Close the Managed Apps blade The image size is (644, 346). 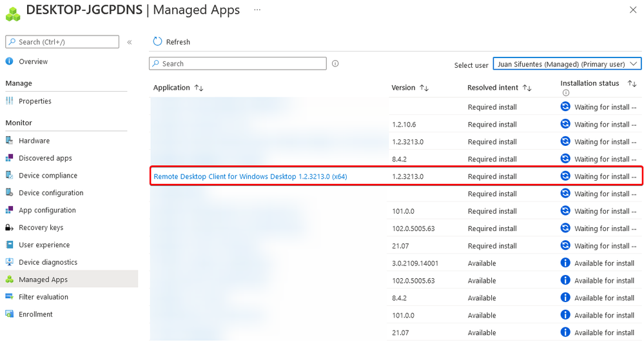pyautogui.click(x=633, y=10)
